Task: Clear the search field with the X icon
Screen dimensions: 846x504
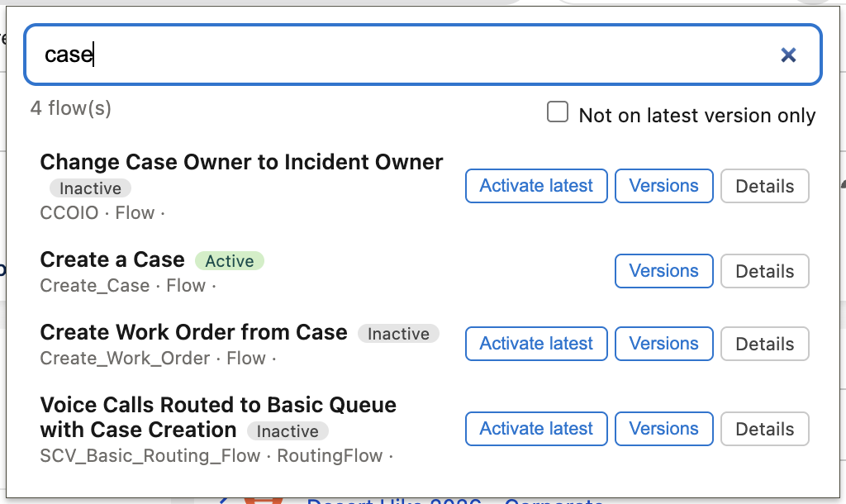Action: [x=788, y=55]
